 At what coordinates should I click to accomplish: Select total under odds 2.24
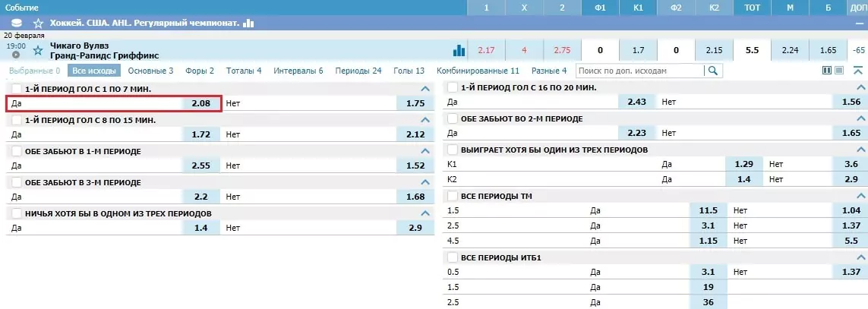click(790, 50)
